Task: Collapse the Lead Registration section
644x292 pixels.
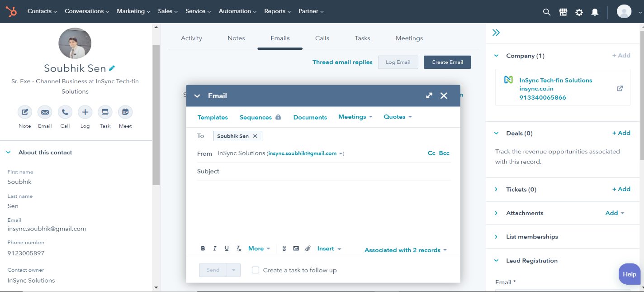Action: click(x=496, y=261)
